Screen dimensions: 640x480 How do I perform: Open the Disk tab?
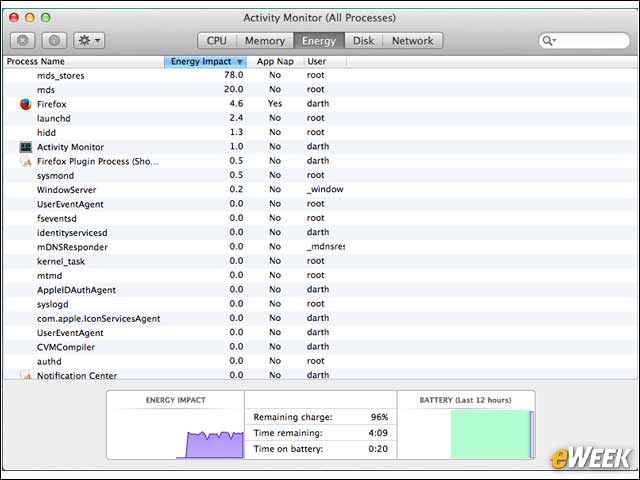click(x=363, y=41)
